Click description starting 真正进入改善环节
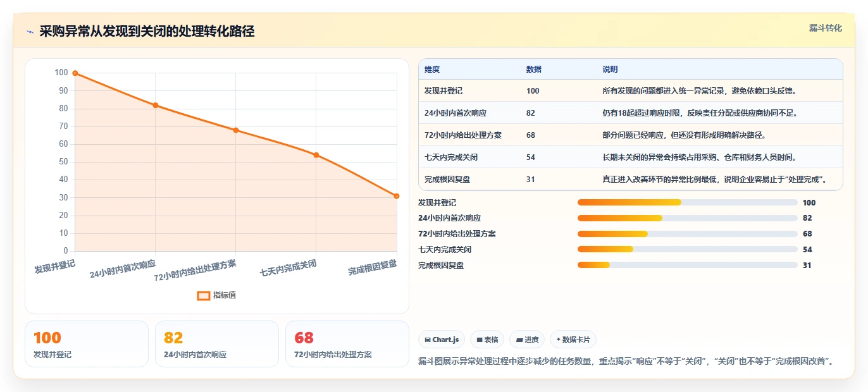This screenshot has width=868, height=392. [x=715, y=180]
